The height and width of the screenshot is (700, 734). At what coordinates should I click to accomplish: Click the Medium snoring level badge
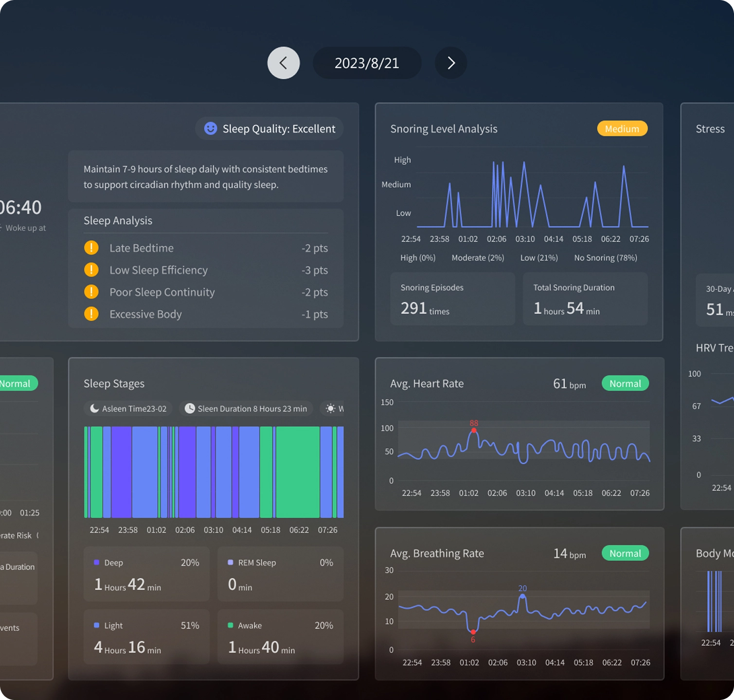622,128
